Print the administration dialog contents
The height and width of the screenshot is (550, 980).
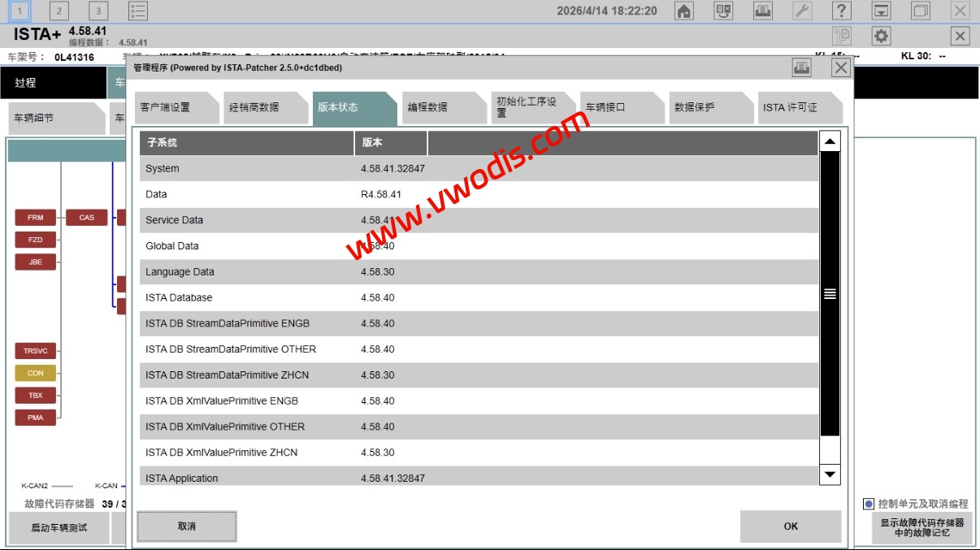click(x=801, y=68)
